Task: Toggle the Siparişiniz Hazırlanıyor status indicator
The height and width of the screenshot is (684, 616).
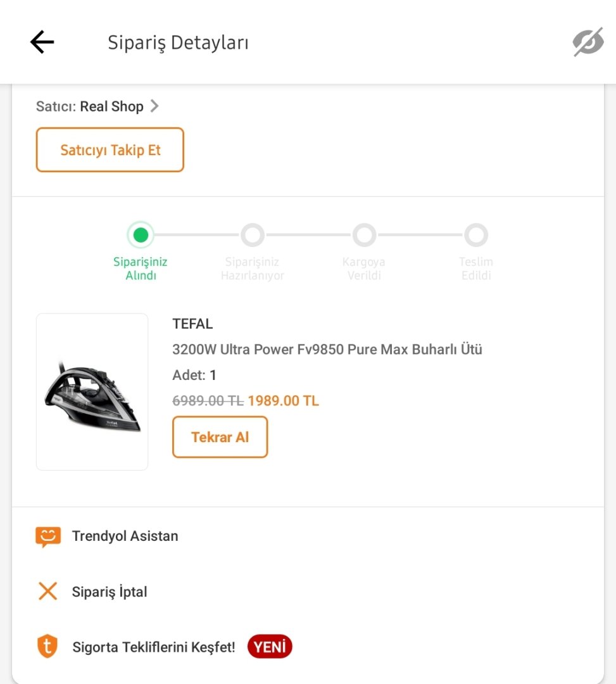Action: [x=252, y=234]
